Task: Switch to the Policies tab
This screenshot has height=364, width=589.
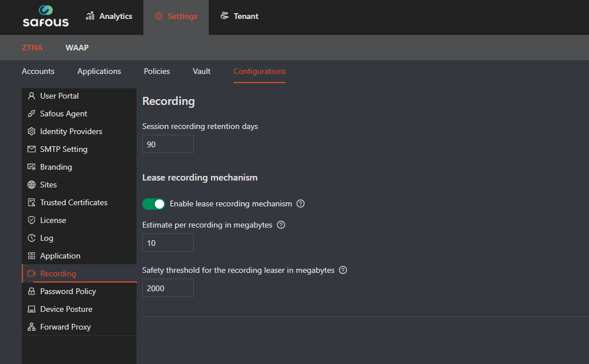Action: pyautogui.click(x=157, y=72)
